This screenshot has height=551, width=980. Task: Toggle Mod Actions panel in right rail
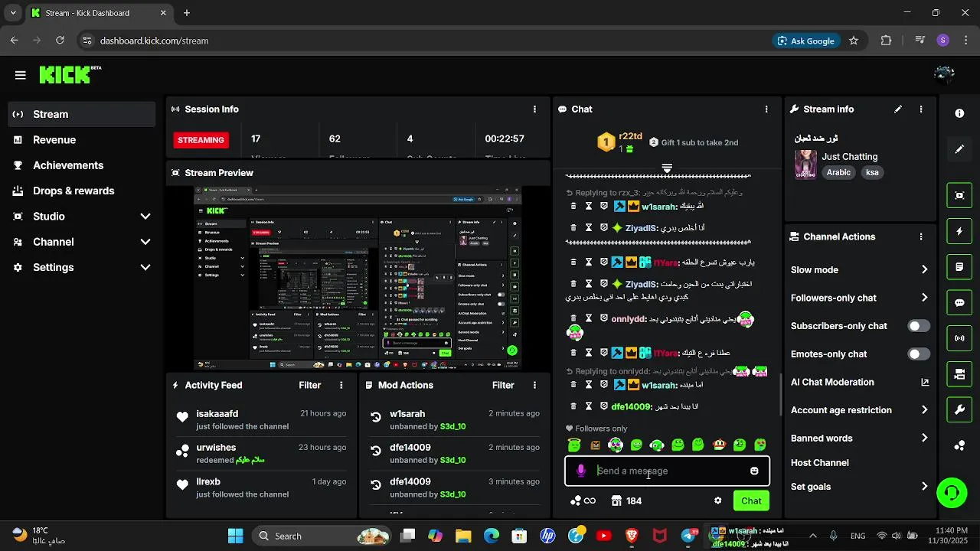point(959,267)
